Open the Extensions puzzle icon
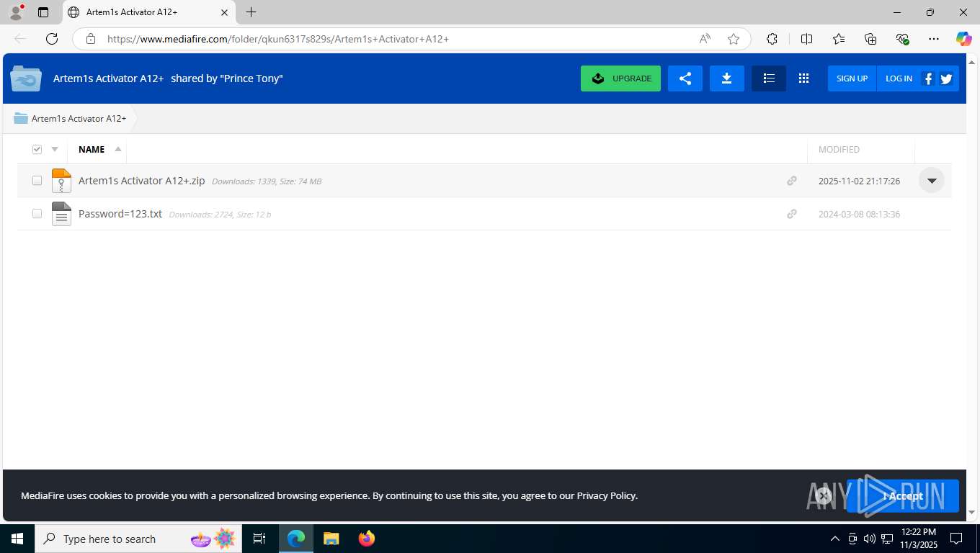The width and height of the screenshot is (980, 553). pyautogui.click(x=772, y=39)
